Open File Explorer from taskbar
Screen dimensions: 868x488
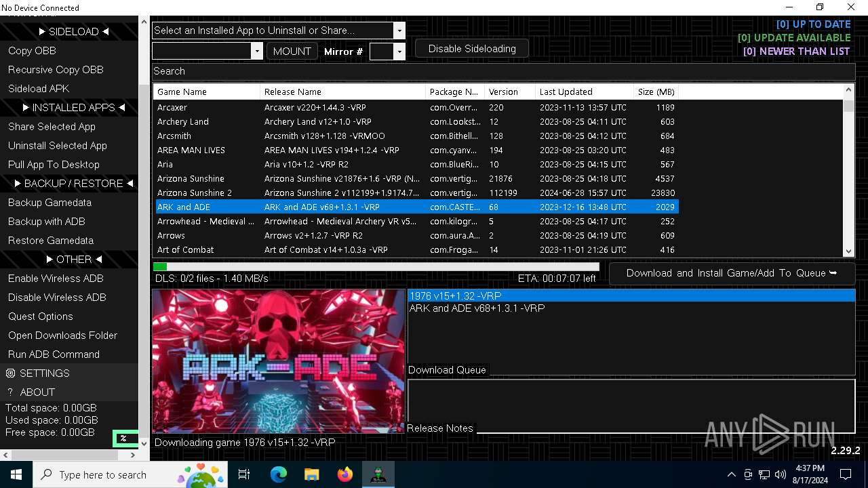click(311, 474)
